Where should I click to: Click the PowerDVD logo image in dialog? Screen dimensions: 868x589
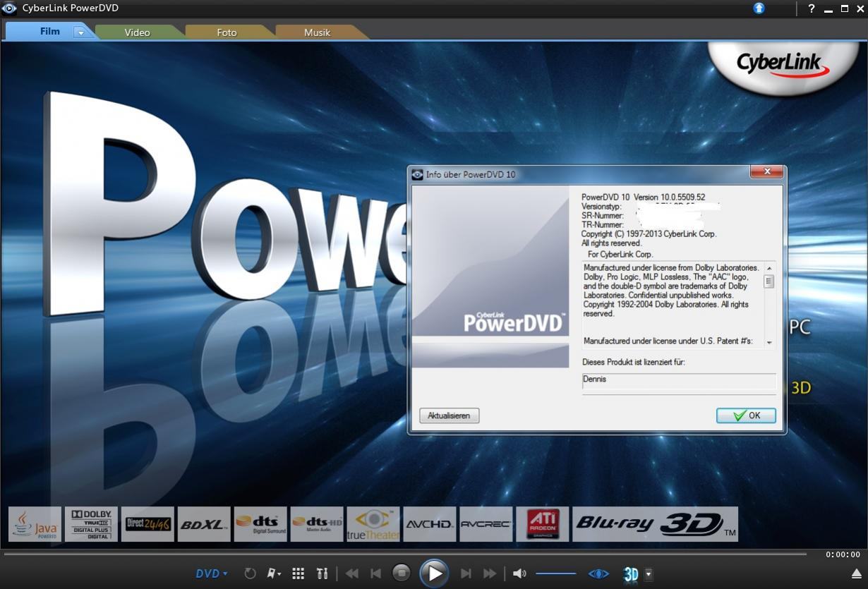tap(490, 277)
